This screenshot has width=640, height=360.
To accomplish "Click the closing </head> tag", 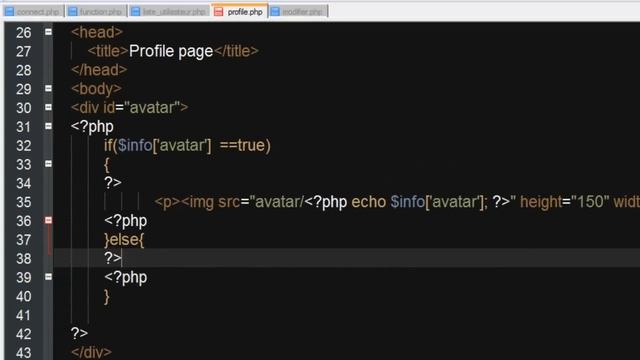I will tap(99, 70).
